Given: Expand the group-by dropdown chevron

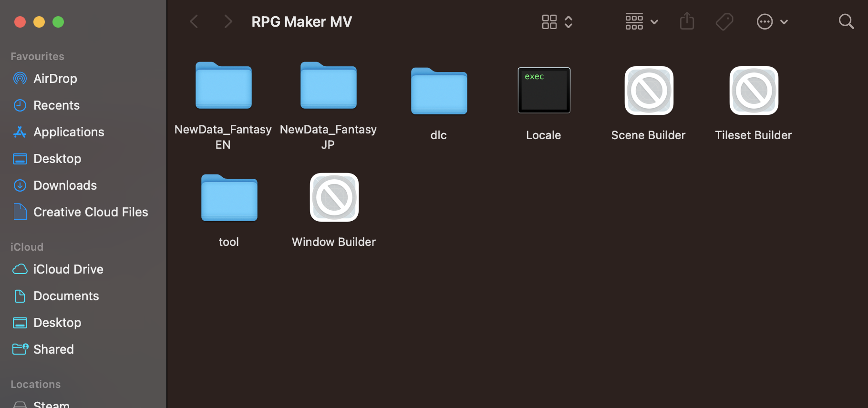Looking at the screenshot, I should pos(654,22).
